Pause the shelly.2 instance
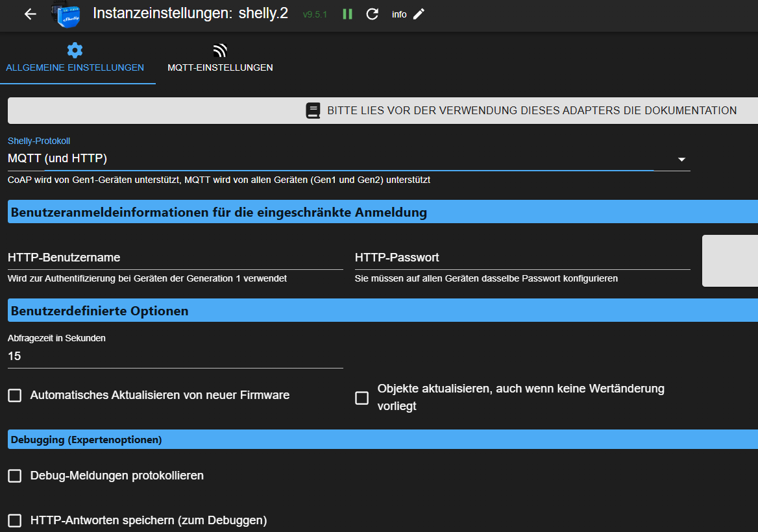Image resolution: width=758 pixels, height=532 pixels. (x=347, y=14)
